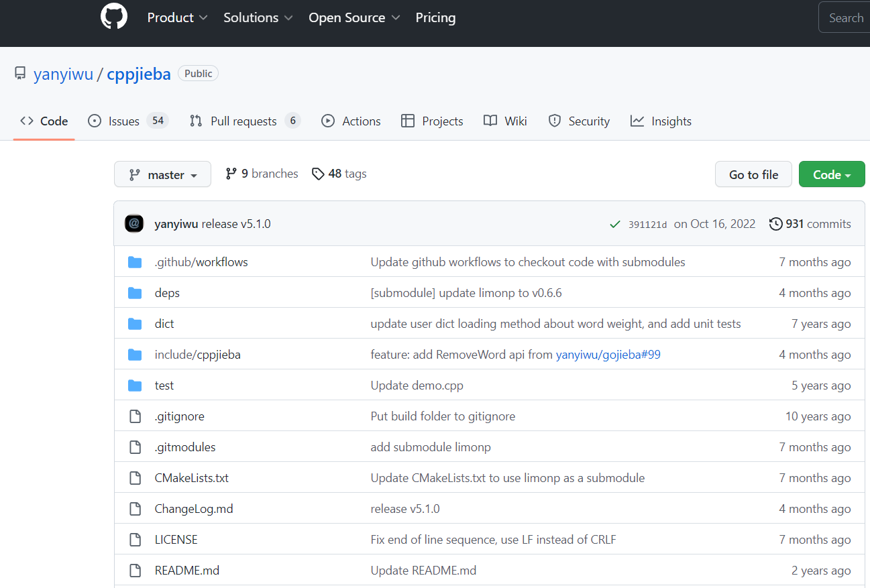The width and height of the screenshot is (870, 588).
Task: Click the file icon for README.md
Action: pyautogui.click(x=135, y=571)
